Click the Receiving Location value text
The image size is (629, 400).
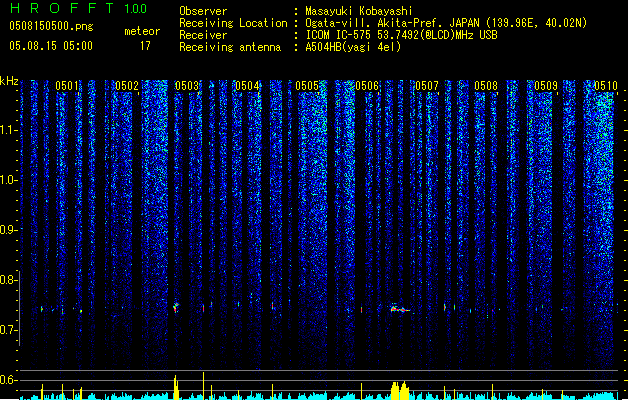click(446, 23)
